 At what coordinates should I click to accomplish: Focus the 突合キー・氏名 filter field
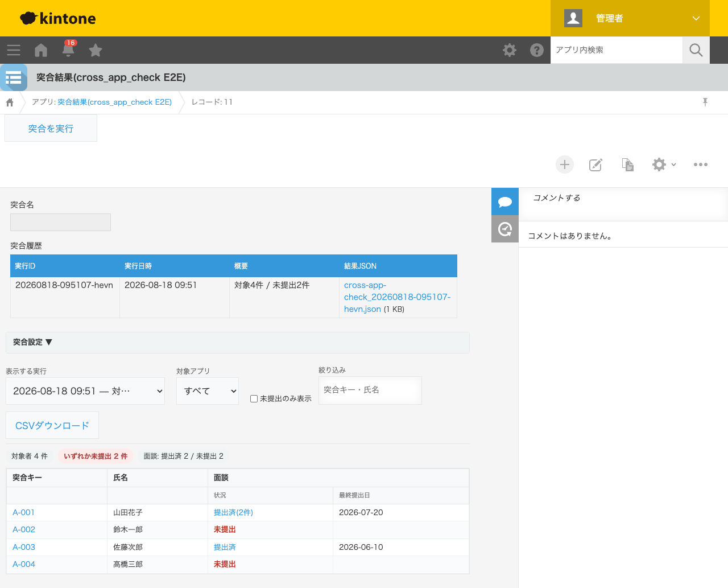point(370,390)
